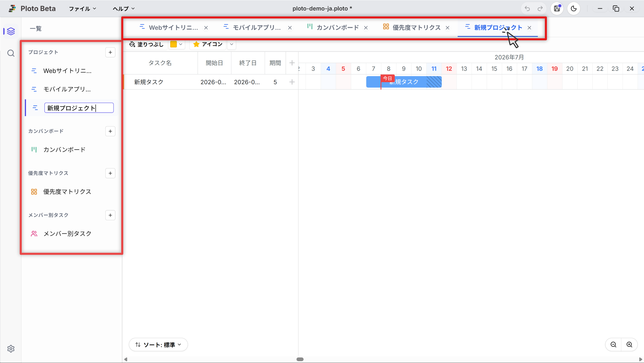Toggle dark mode moon icon
Screen dimensions: 644x363
[574, 9]
